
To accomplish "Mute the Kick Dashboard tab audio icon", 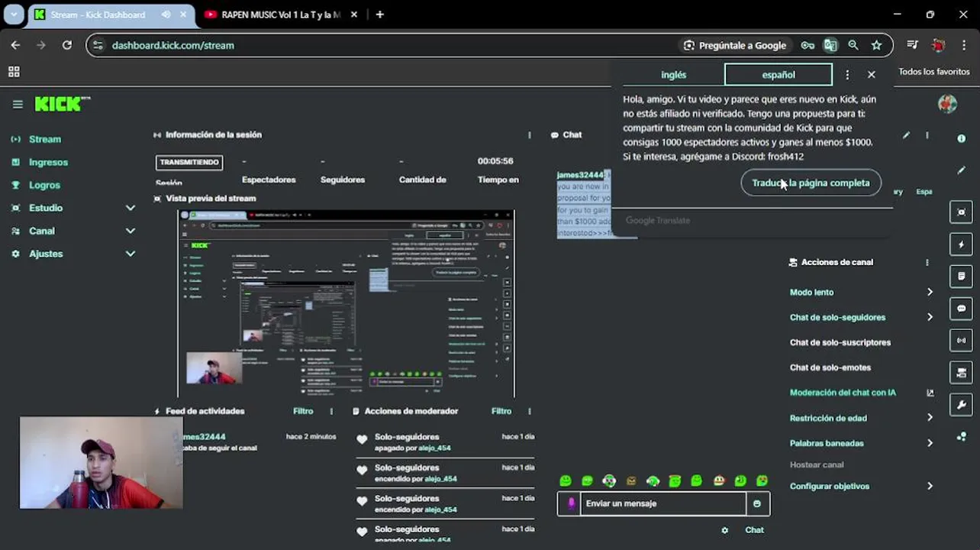I will point(166,15).
